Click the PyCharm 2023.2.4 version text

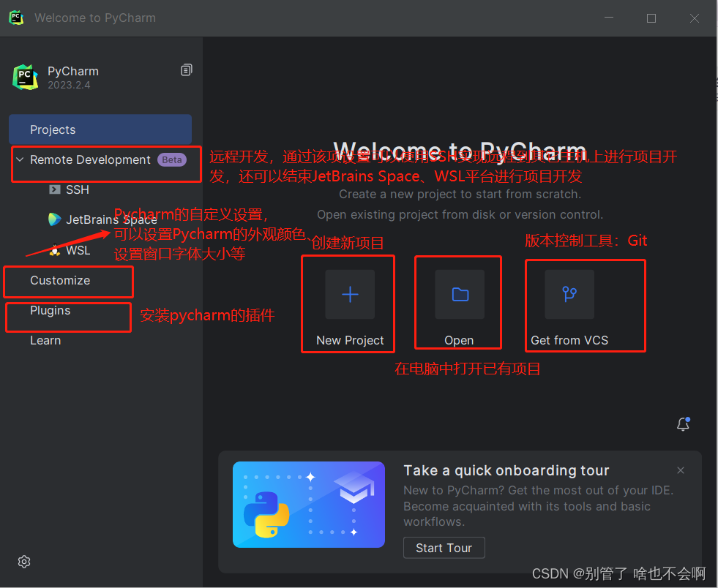pyautogui.click(x=69, y=85)
